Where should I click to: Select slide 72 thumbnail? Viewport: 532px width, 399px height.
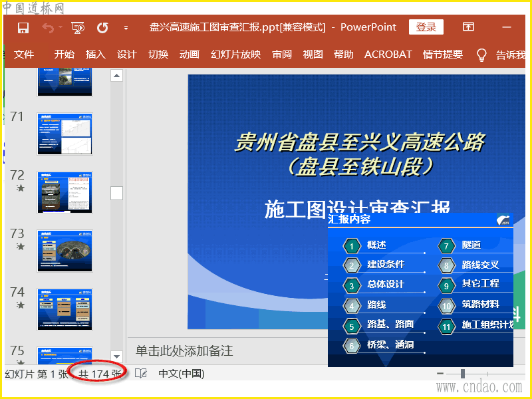coord(65,192)
